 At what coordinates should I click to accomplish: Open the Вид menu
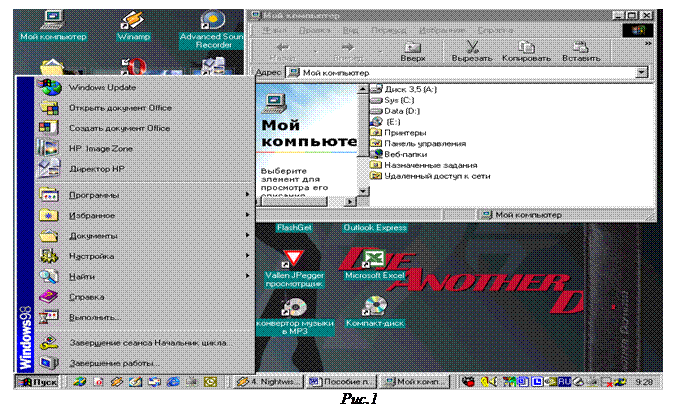point(351,30)
